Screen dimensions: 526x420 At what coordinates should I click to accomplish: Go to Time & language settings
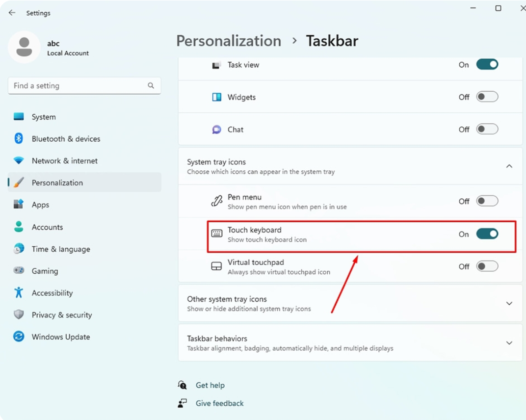[x=61, y=249]
